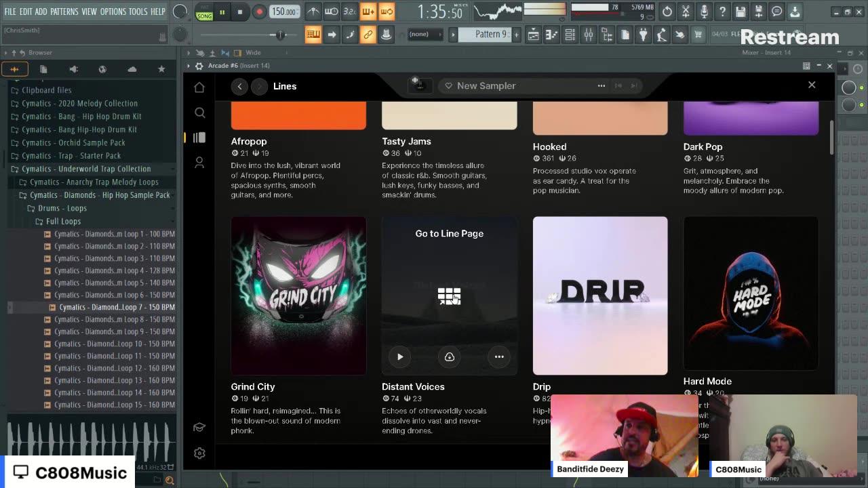Click heart favorite icon beside New Sampler

coord(448,86)
